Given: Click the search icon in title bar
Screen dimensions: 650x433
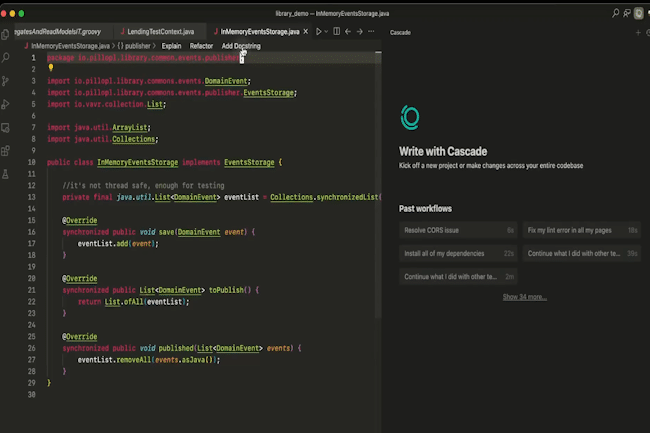Looking at the screenshot, I should [x=616, y=13].
